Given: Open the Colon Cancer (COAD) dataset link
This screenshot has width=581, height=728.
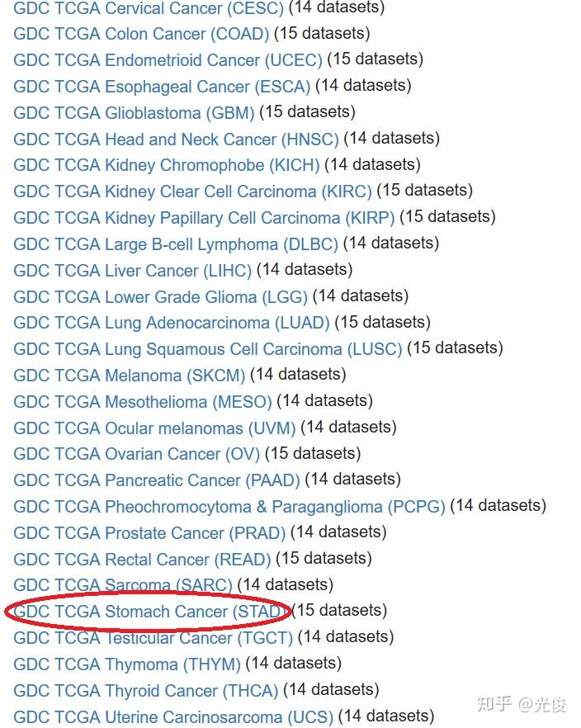Looking at the screenshot, I should (x=136, y=34).
